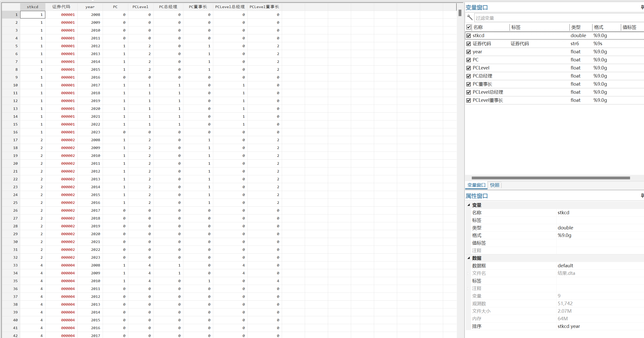Click the data grid vertical scrollbar thumb
Viewport: 644px width, 338px height.
click(x=460, y=13)
